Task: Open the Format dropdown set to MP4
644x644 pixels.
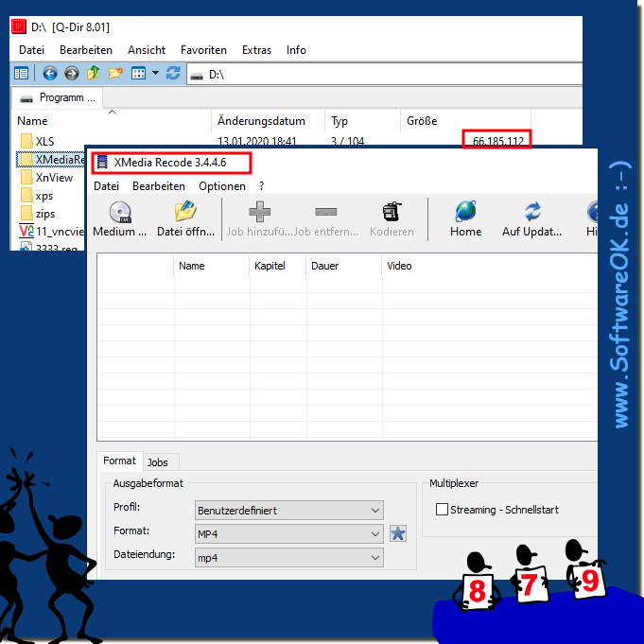Action: (289, 534)
